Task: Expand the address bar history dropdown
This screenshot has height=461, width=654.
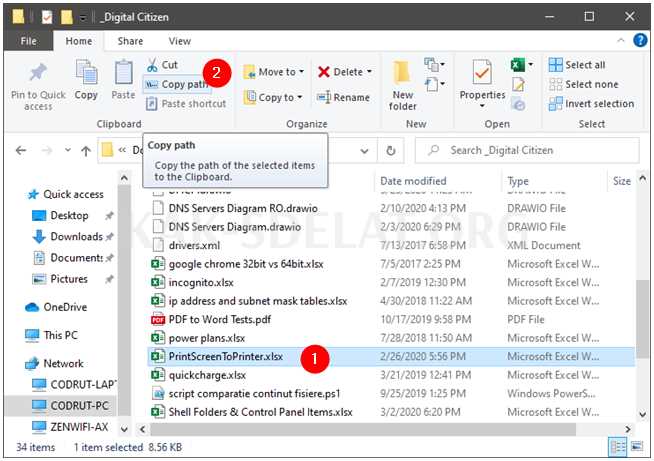Action: [x=364, y=151]
